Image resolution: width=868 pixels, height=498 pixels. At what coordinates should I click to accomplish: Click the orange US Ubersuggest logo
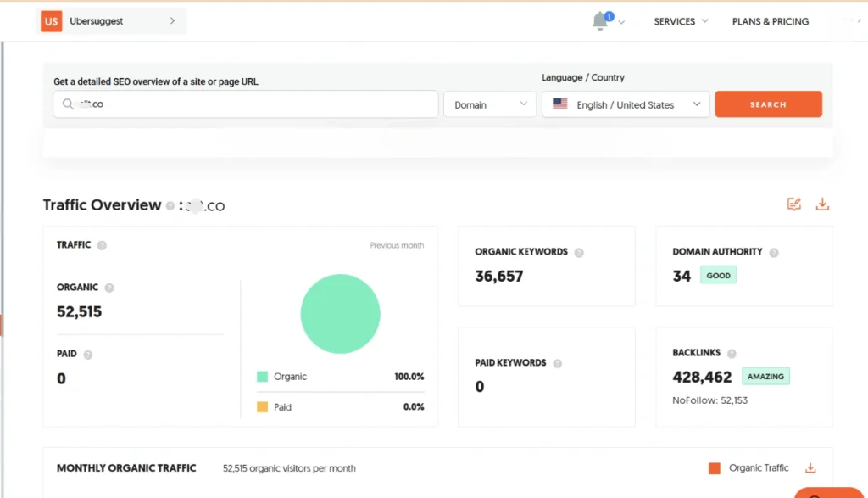click(x=51, y=21)
